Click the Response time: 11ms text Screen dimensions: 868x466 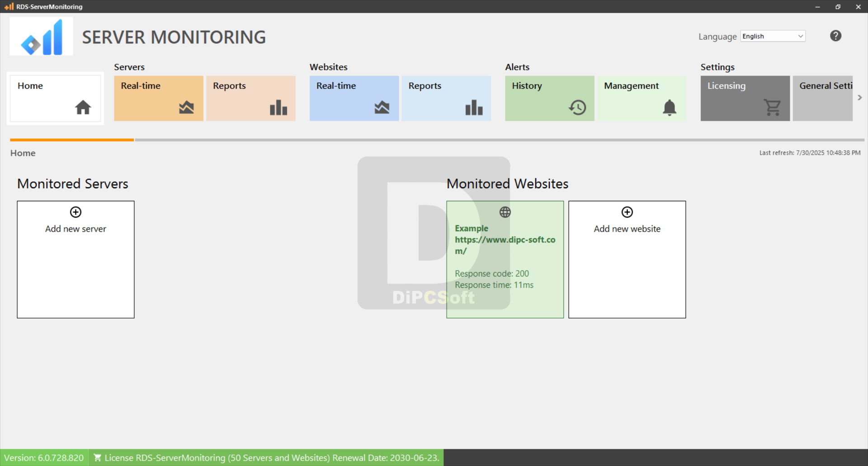click(494, 285)
